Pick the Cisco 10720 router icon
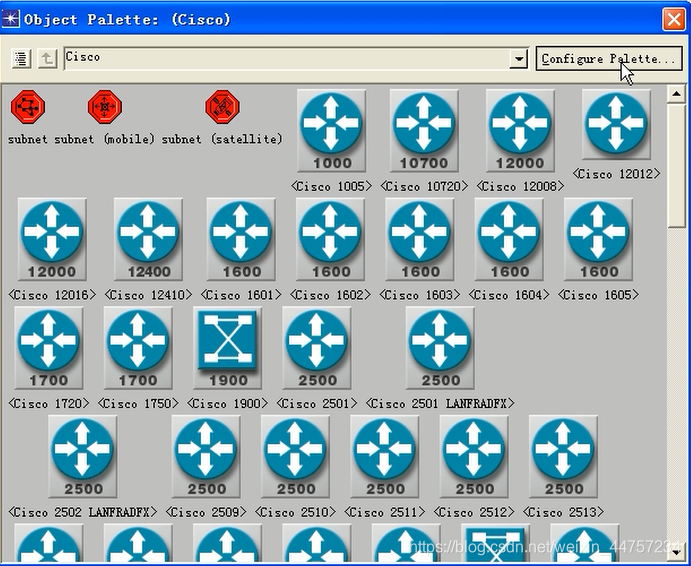691x566 pixels. coord(424,130)
